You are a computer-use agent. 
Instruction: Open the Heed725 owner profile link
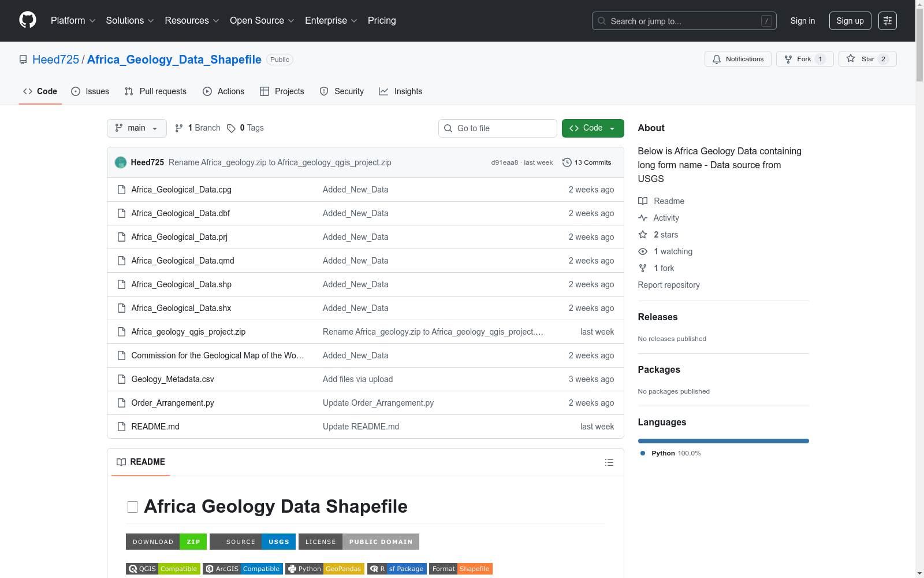(x=55, y=60)
